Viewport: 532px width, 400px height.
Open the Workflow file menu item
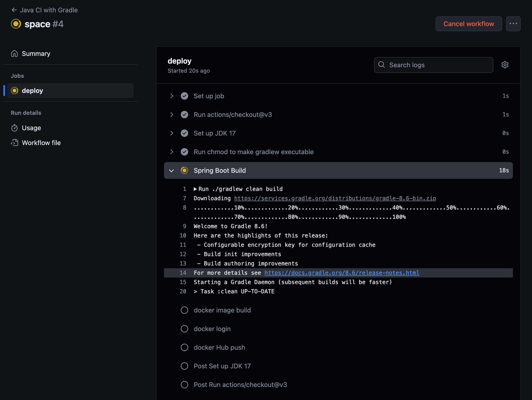pos(41,143)
